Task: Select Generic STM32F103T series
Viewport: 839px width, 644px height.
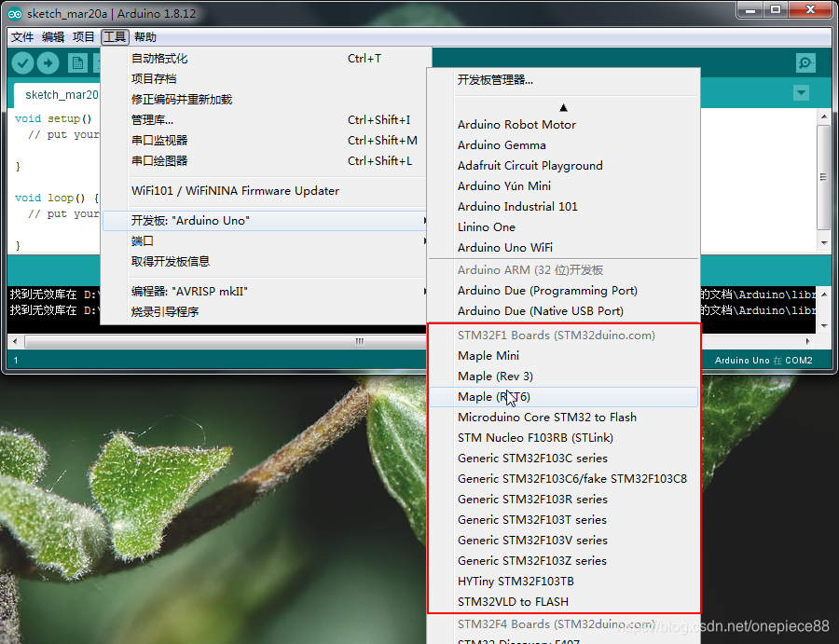Action: tap(563, 520)
